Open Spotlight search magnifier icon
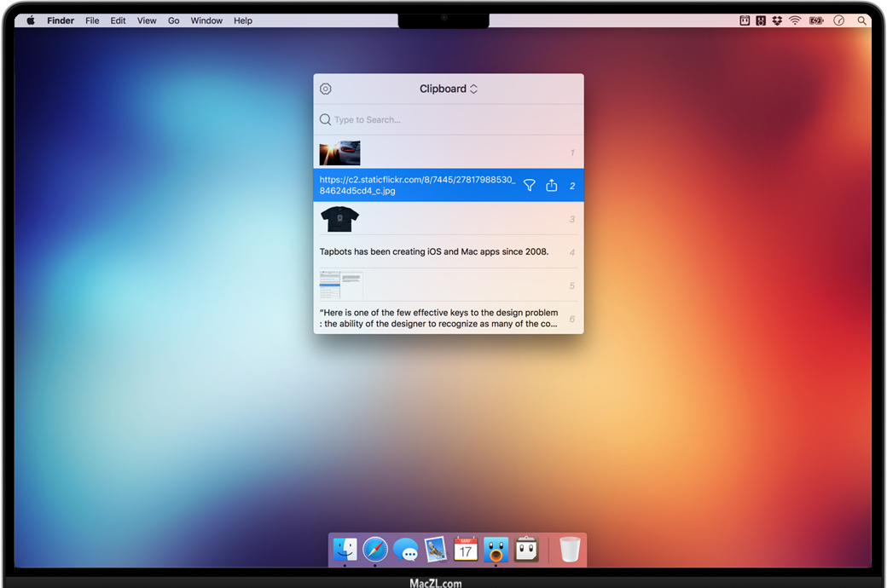 coord(862,20)
